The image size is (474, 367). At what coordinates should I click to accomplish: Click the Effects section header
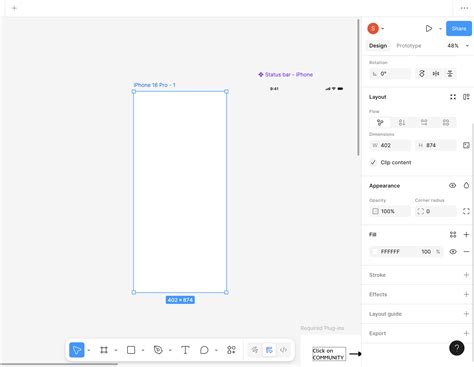[x=378, y=294]
